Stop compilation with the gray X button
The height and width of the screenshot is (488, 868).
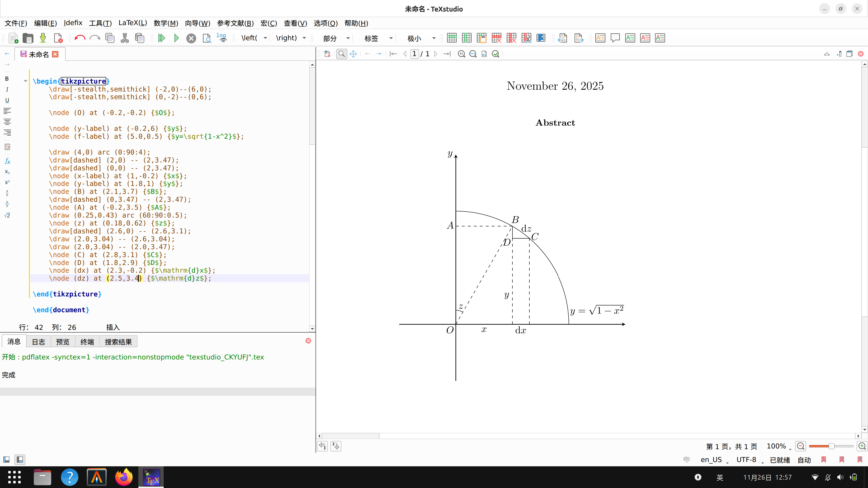click(191, 38)
